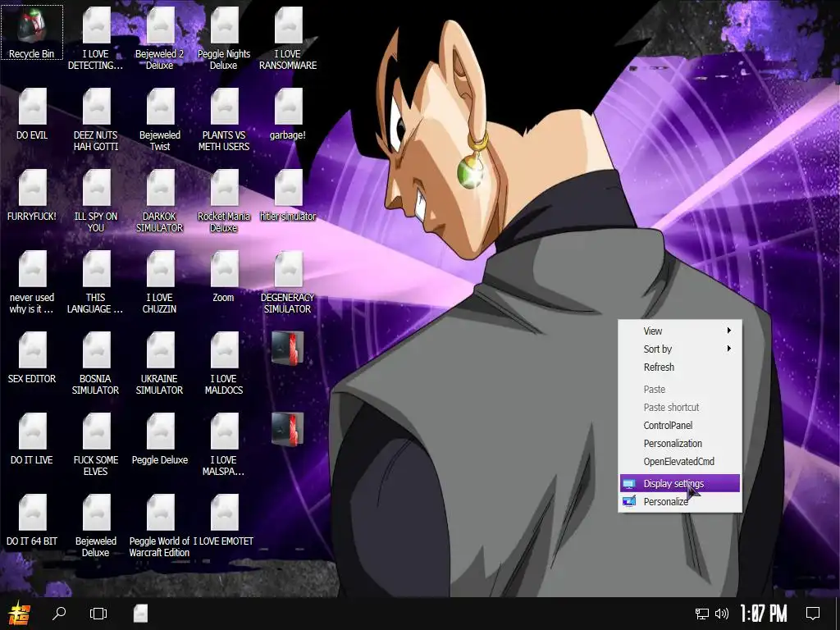The width and height of the screenshot is (840, 630).
Task: Select the ILL SPY ON YOU icon
Action: coord(95,202)
